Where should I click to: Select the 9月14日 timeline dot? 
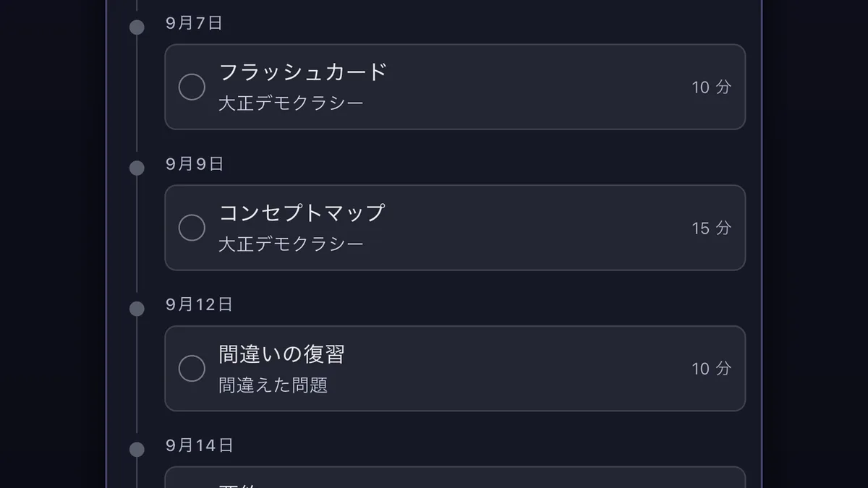click(x=137, y=450)
